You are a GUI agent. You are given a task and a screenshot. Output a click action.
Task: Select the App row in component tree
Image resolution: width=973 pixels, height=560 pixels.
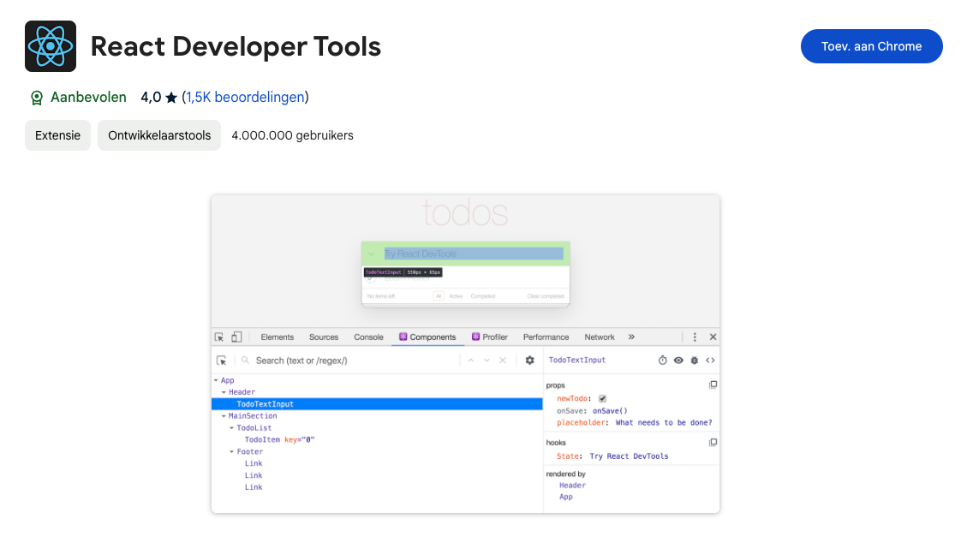click(377, 381)
